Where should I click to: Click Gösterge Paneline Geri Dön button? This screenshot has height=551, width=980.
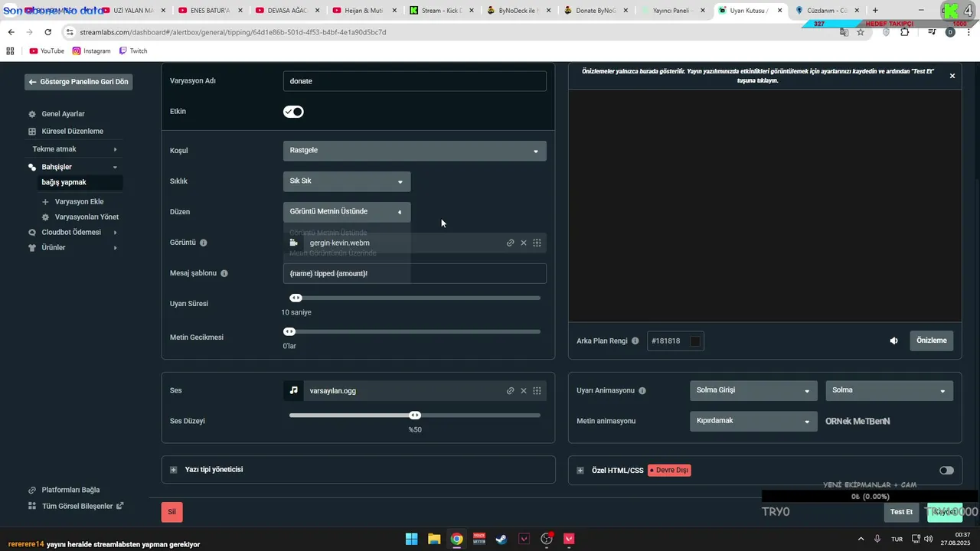78,82
